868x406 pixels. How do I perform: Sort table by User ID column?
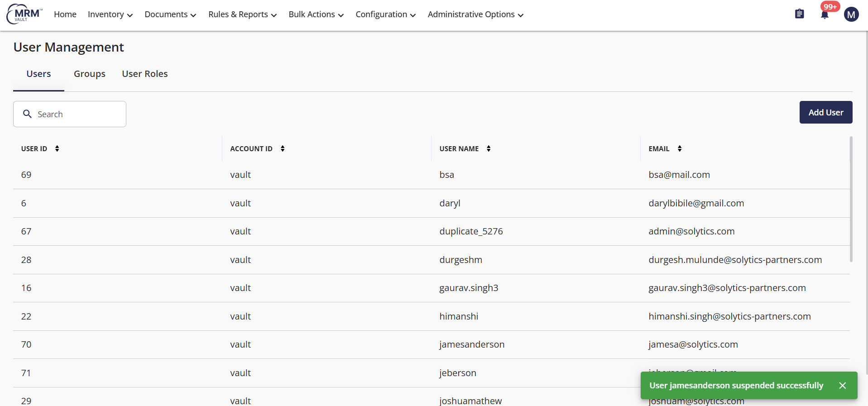tap(57, 148)
